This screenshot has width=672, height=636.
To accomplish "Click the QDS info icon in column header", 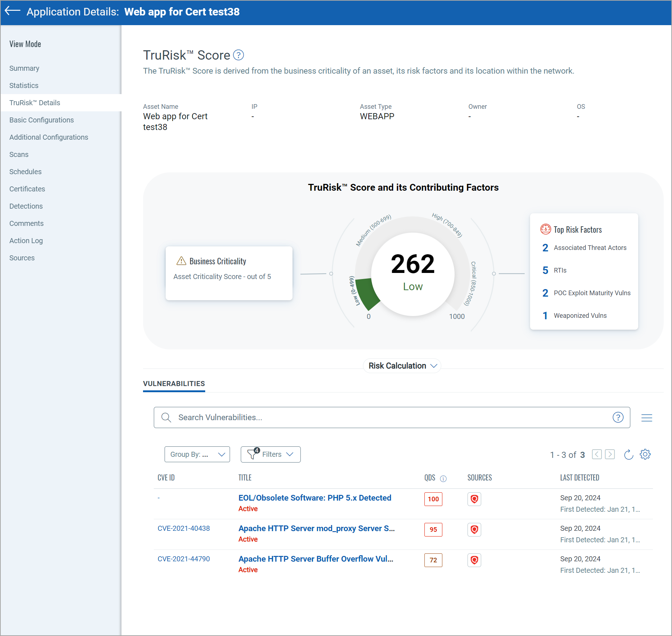I will pos(444,478).
